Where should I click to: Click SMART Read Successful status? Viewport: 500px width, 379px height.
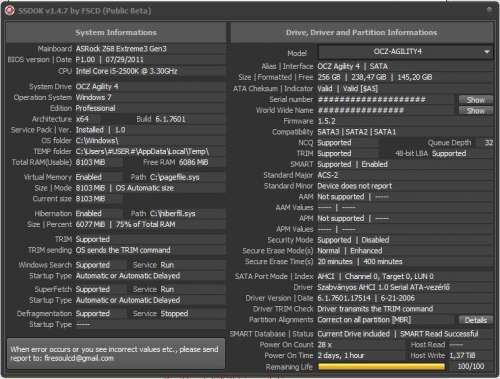click(x=439, y=334)
